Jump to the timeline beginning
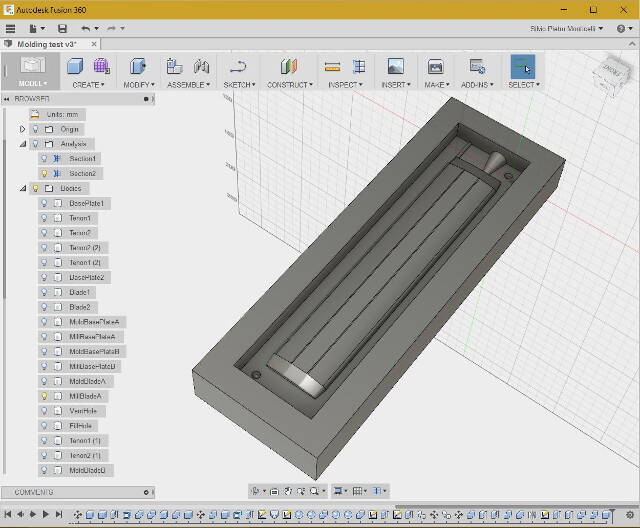This screenshot has height=528, width=640. click(7, 514)
